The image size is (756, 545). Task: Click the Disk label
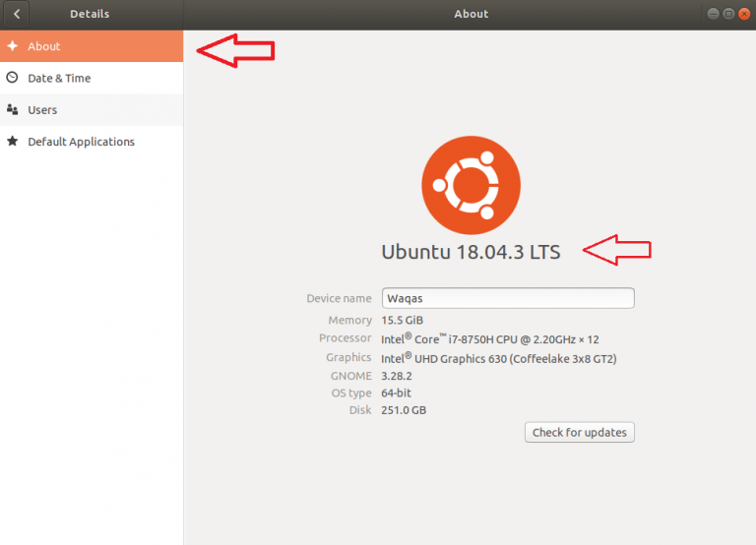pos(360,410)
